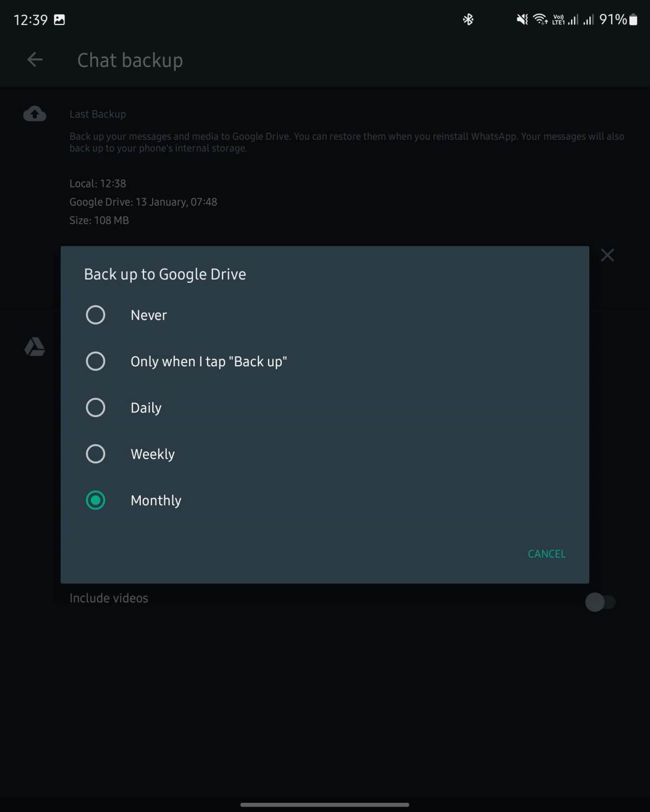Viewport: 650px width, 812px height.
Task: Tap the Google Drive backup timestamp entry
Action: pyautogui.click(x=143, y=202)
